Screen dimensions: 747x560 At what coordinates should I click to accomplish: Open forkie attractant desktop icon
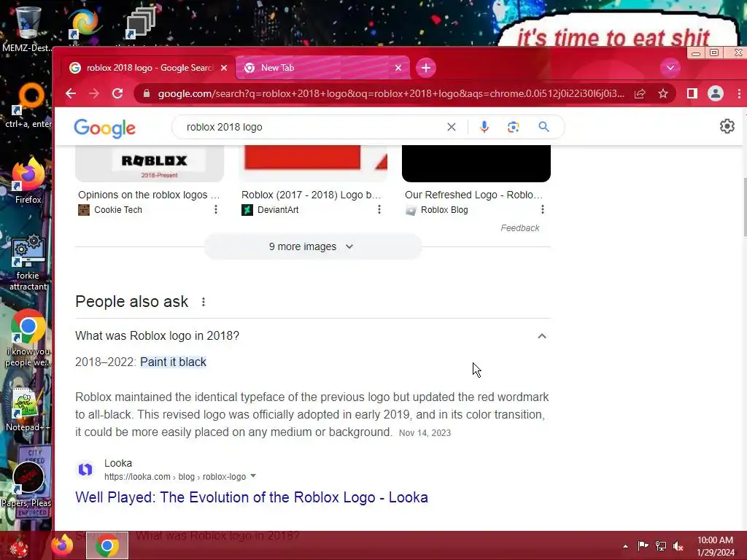click(28, 262)
